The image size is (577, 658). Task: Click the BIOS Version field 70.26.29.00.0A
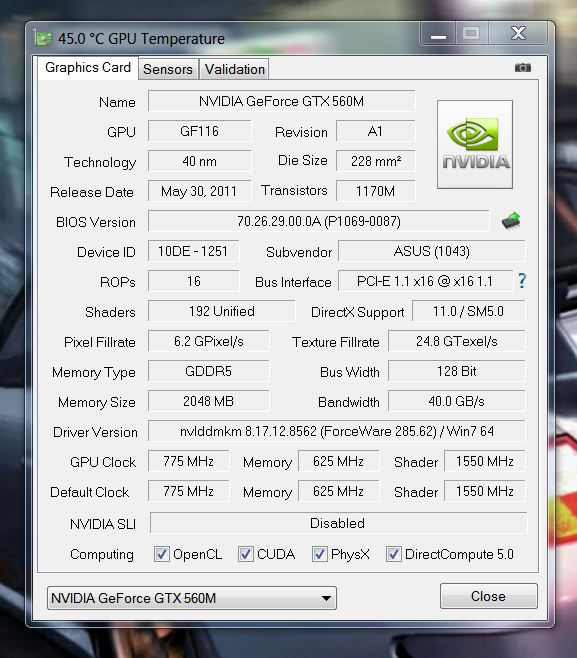click(x=319, y=221)
